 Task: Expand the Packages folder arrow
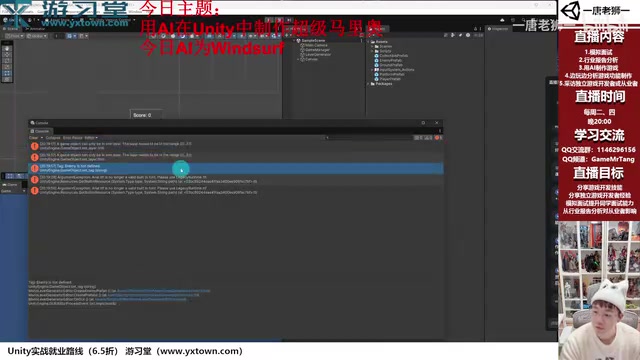[x=369, y=84]
